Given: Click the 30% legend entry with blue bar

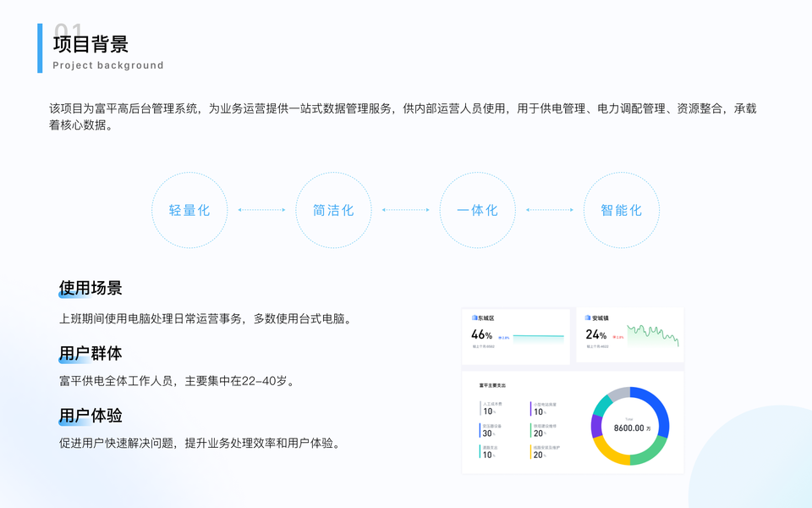Looking at the screenshot, I should [491, 431].
